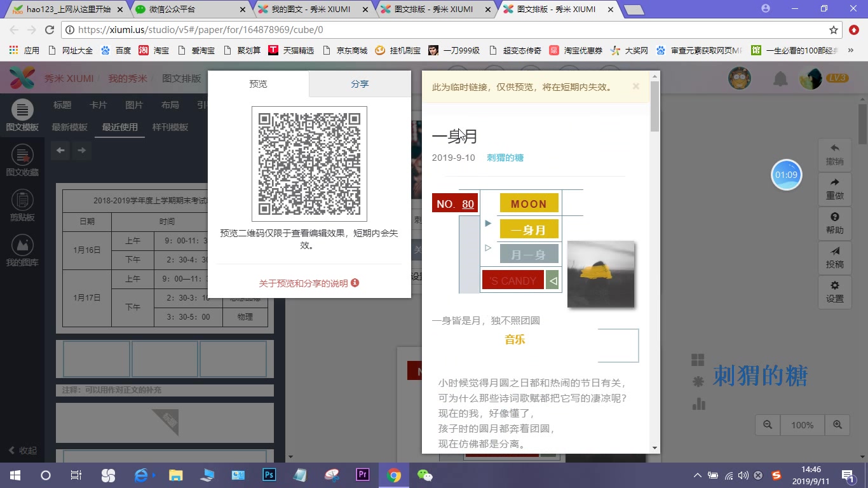Click the 刺猬的糖 author link in preview

[x=505, y=156]
